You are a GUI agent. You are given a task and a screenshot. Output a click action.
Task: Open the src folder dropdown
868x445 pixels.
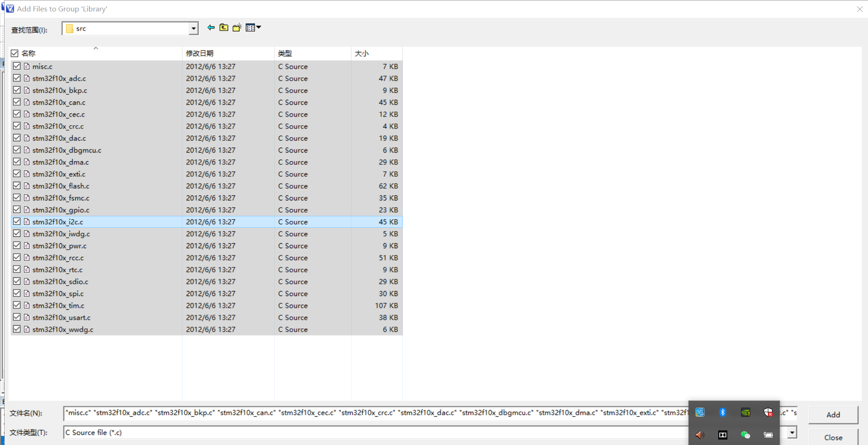point(193,28)
